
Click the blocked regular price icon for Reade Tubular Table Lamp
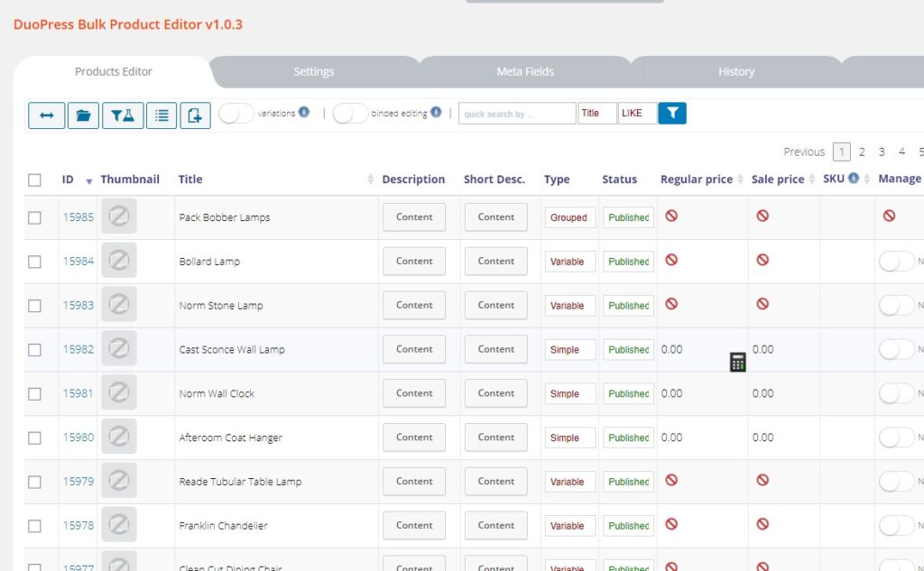(x=671, y=480)
